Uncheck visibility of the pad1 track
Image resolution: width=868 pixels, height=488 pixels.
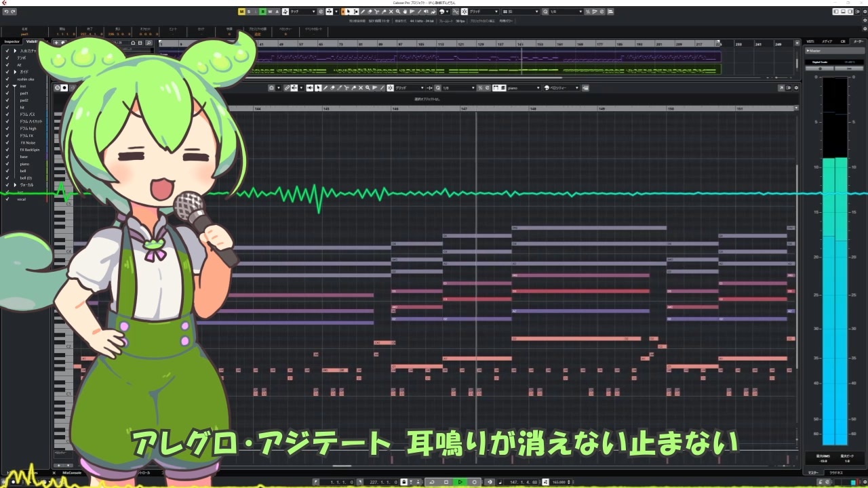click(7, 93)
